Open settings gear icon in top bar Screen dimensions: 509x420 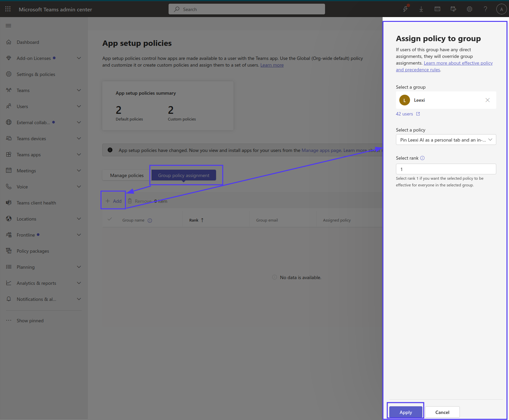(470, 9)
